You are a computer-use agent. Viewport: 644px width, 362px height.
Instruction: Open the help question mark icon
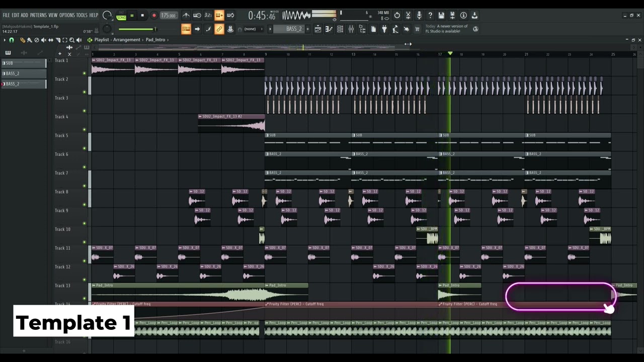(x=430, y=15)
